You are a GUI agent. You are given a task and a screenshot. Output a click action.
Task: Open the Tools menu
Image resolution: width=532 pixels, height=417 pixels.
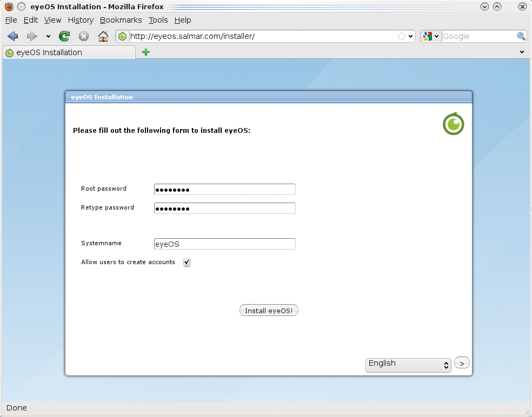click(158, 20)
